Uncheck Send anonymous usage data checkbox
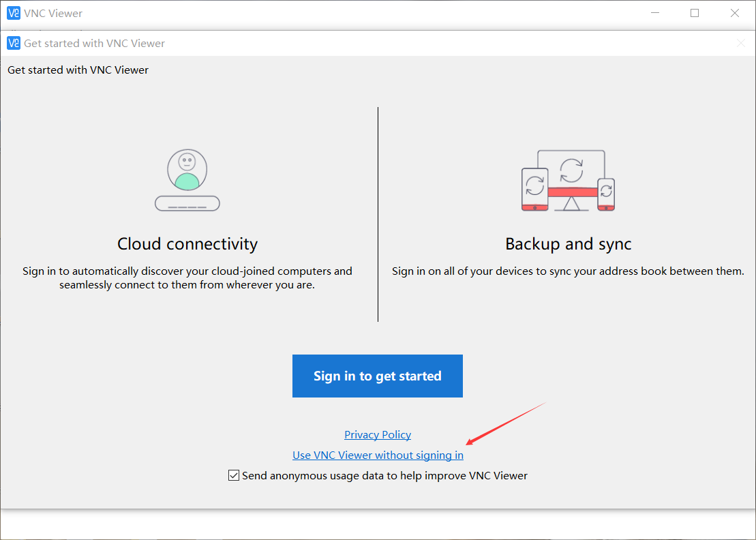This screenshot has width=756, height=540. (x=234, y=475)
